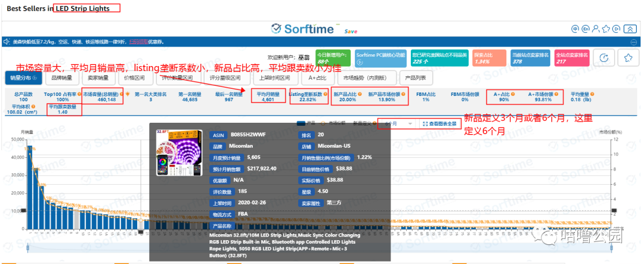Click the 平均跟卖数量 1.40 stat
The image size is (644, 264).
63,109
